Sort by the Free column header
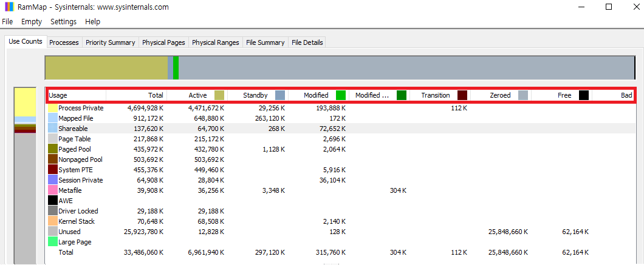Viewport: 644px width, 265px height. (562, 95)
